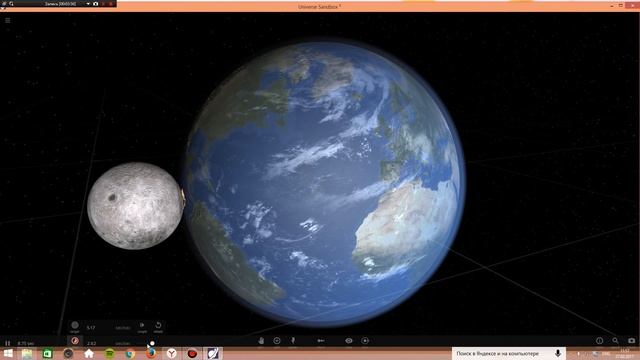
Task: Click the simulation time step value
Action: pos(26,344)
